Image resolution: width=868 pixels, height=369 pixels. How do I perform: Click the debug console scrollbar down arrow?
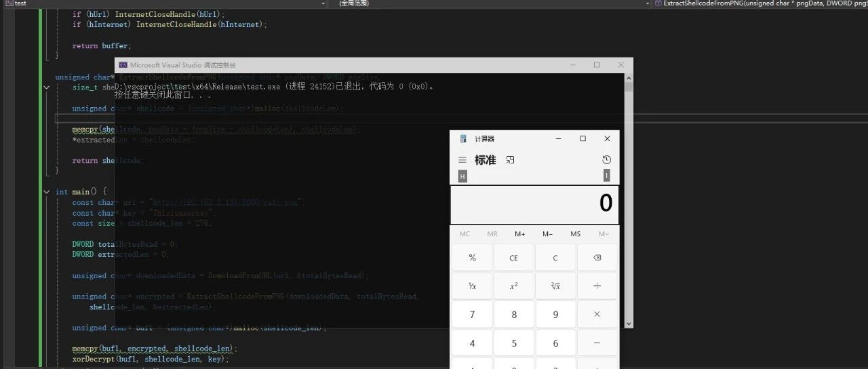[x=629, y=324]
